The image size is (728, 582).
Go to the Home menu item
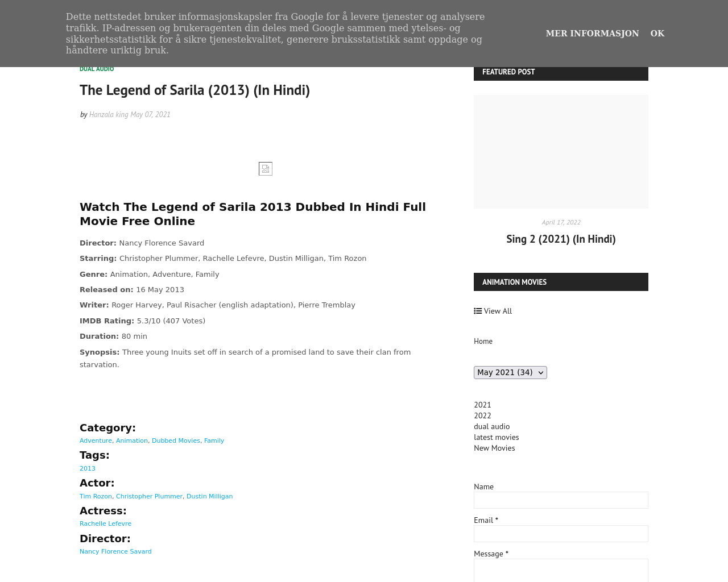tap(483, 341)
